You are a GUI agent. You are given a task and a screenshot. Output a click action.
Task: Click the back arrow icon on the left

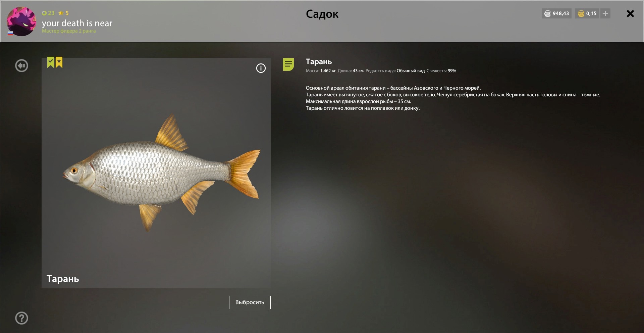pyautogui.click(x=21, y=65)
